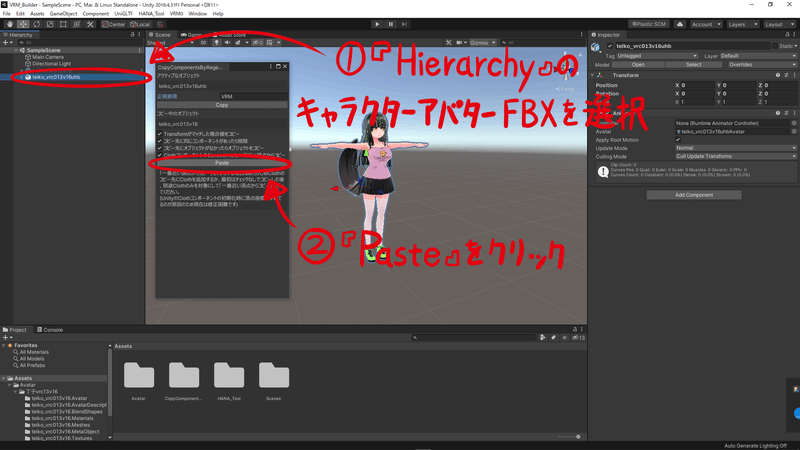This screenshot has width=800, height=450.
Task: Open the GameObject menu
Action: (63, 14)
